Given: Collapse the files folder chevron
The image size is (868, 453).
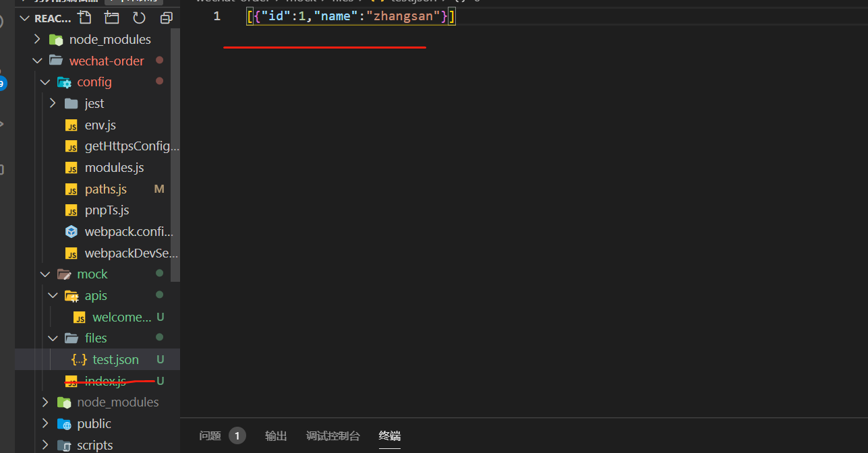Looking at the screenshot, I should click(x=53, y=338).
